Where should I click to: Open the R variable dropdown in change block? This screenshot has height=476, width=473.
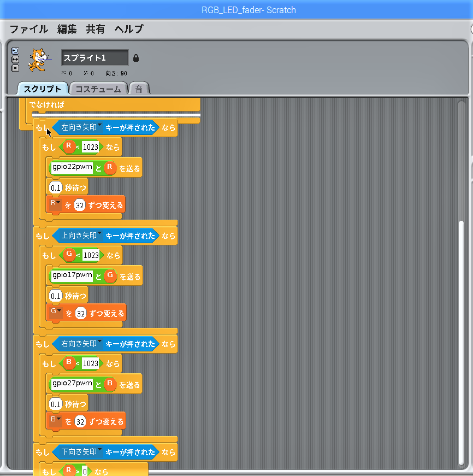click(56, 204)
